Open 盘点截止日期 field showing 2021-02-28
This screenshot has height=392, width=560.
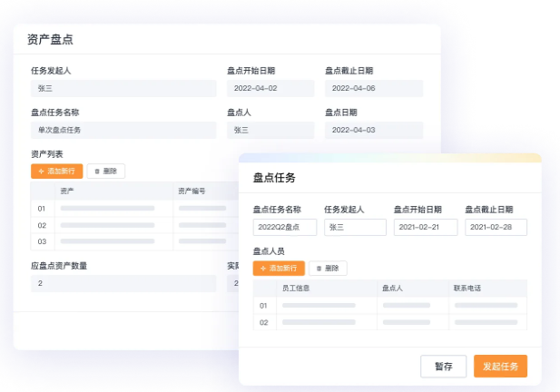pos(496,227)
